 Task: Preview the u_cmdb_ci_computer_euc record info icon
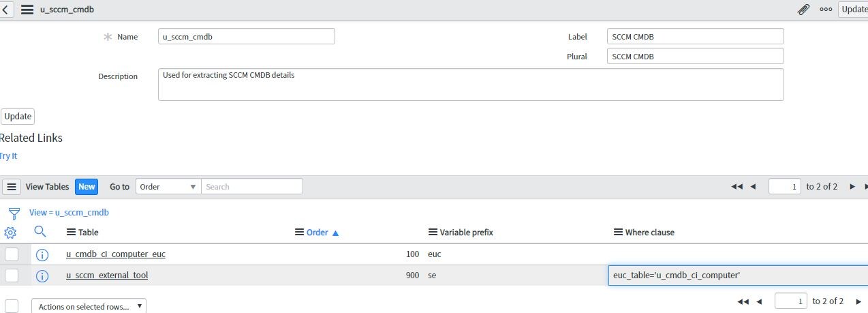coord(42,254)
